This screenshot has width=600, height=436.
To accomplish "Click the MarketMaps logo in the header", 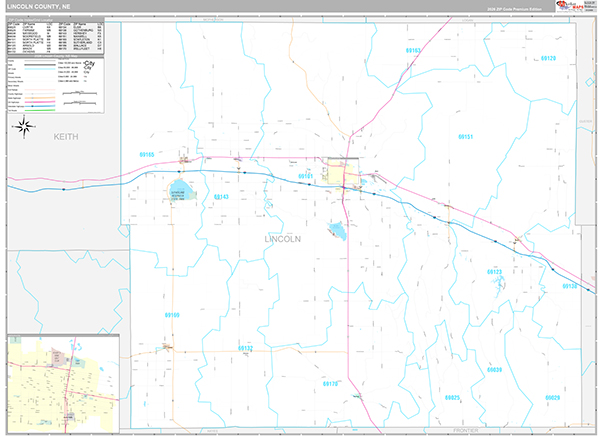I will point(567,7).
